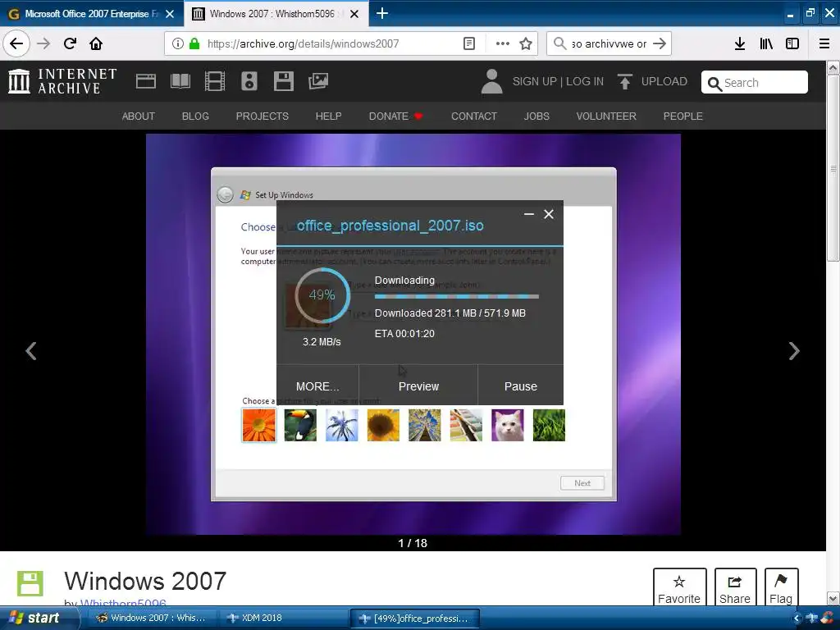Open the Firefox hamburger menu
Image resolution: width=840 pixels, height=630 pixels.
tap(824, 44)
